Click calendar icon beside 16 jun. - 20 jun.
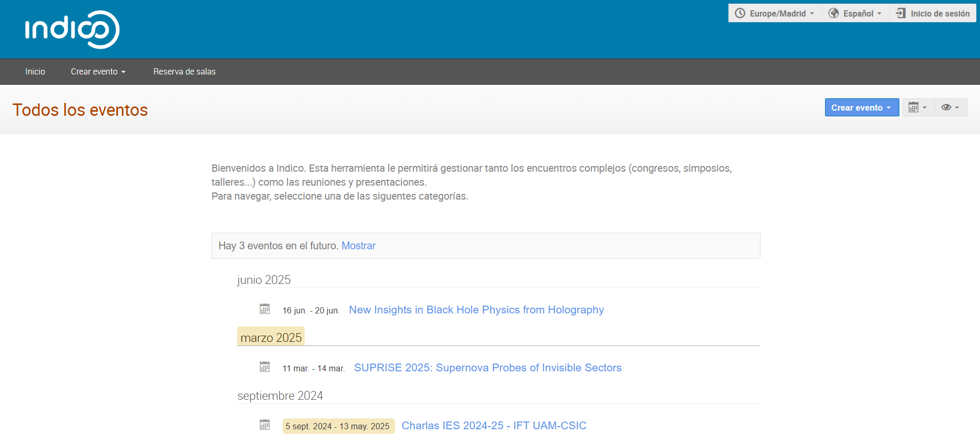 tap(265, 309)
